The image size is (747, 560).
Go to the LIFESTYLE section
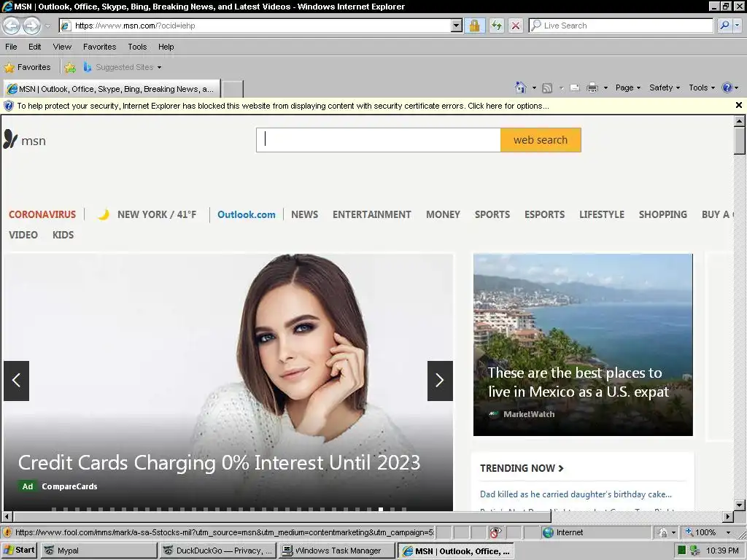click(602, 214)
